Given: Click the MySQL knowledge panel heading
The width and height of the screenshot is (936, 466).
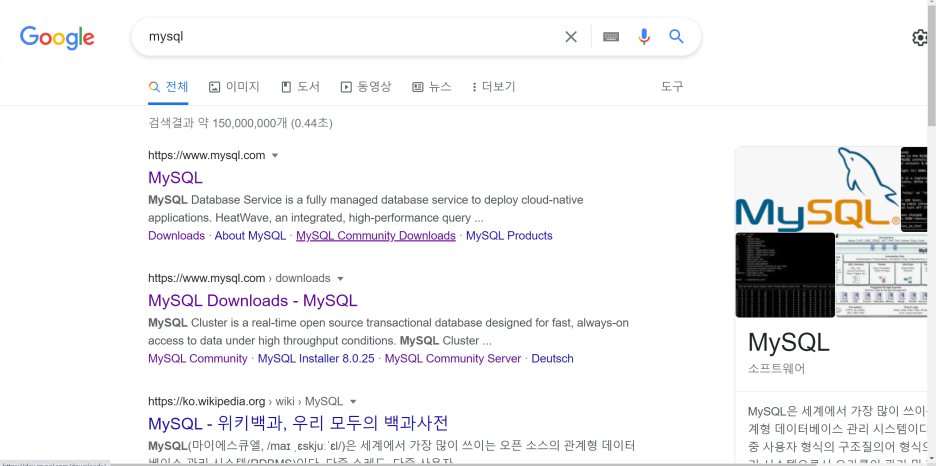Looking at the screenshot, I should (789, 342).
